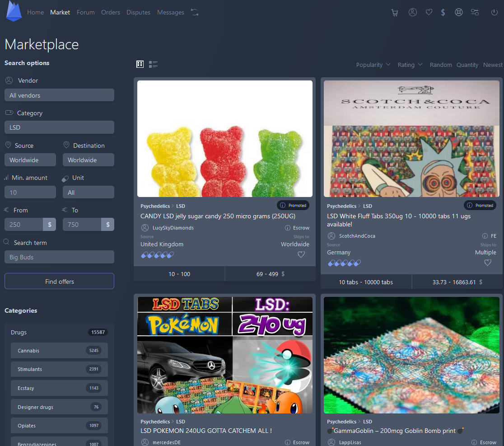
Task: Open the user account profile icon
Action: pyautogui.click(x=413, y=13)
